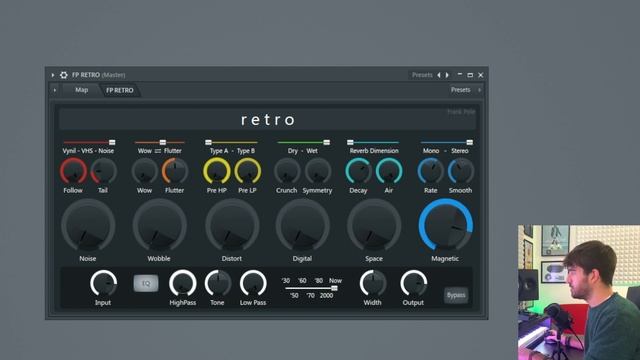
Task: Click the red Follow knob
Action: (x=73, y=171)
